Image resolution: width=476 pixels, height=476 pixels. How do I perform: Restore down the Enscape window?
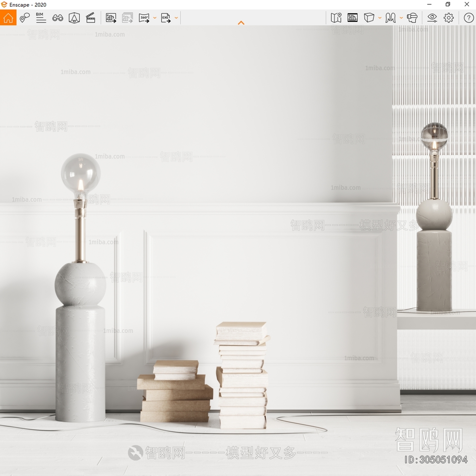click(448, 4)
